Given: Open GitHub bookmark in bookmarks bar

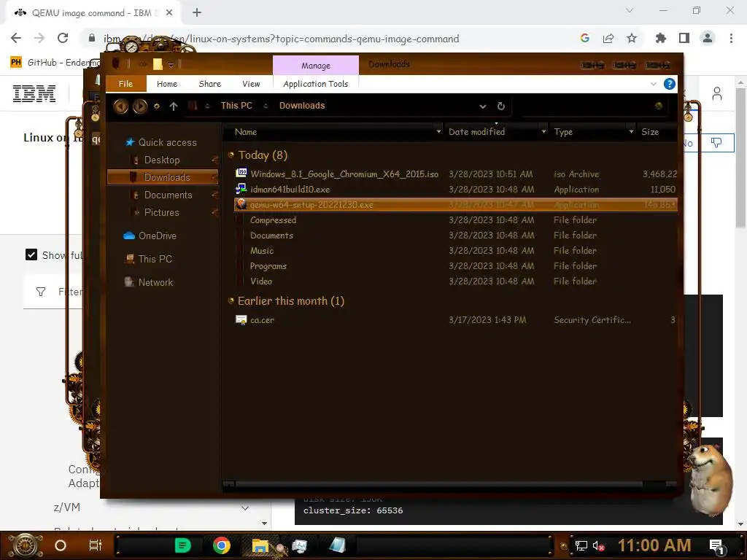Looking at the screenshot, I should (x=56, y=63).
